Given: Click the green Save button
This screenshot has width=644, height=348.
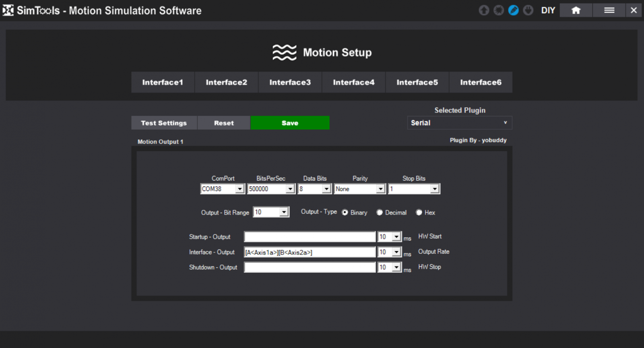Looking at the screenshot, I should pyautogui.click(x=290, y=123).
